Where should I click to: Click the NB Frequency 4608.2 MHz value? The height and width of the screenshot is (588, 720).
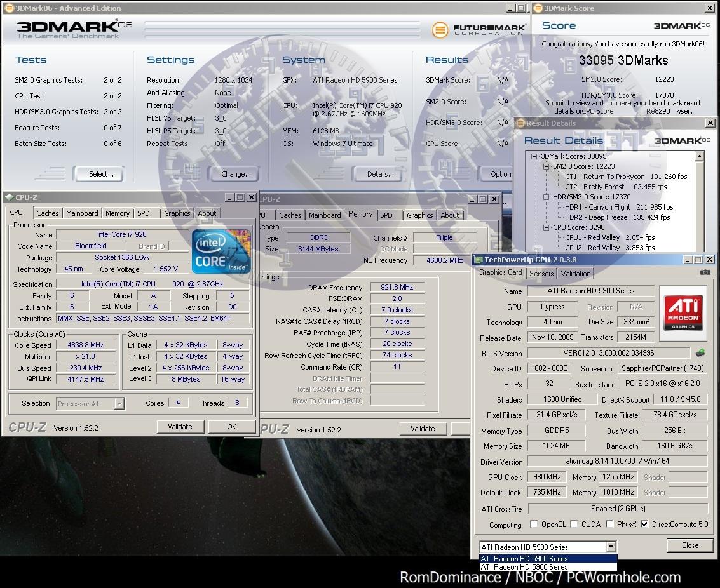(x=444, y=260)
